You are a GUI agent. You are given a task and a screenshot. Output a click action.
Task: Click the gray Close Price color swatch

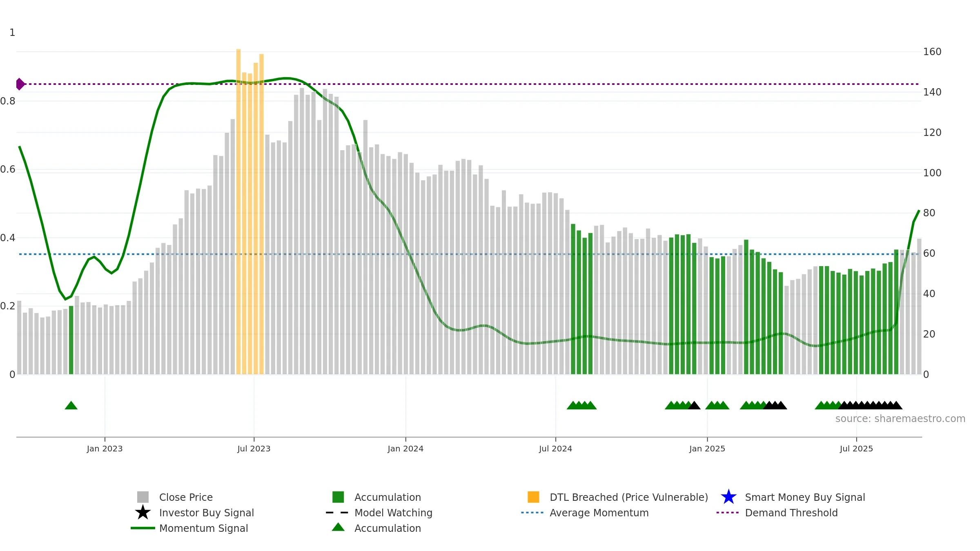[143, 497]
